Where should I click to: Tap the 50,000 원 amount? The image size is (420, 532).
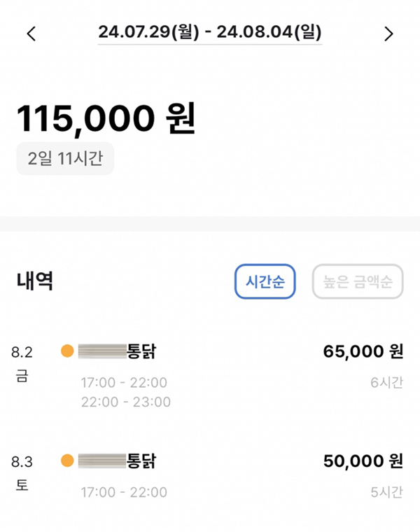click(x=363, y=461)
